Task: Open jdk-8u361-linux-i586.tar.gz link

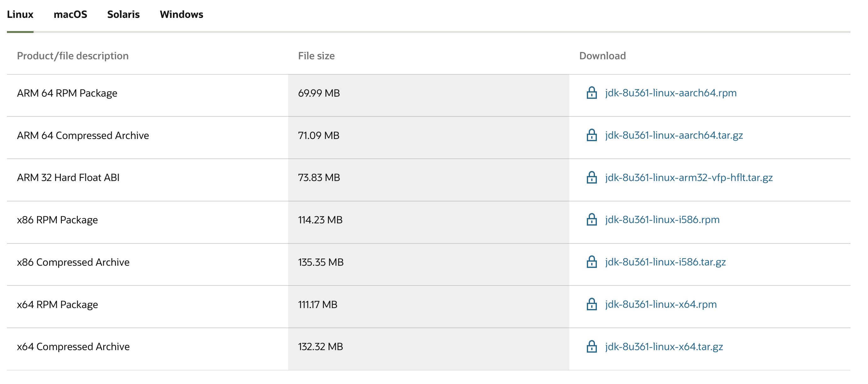Action: (665, 262)
